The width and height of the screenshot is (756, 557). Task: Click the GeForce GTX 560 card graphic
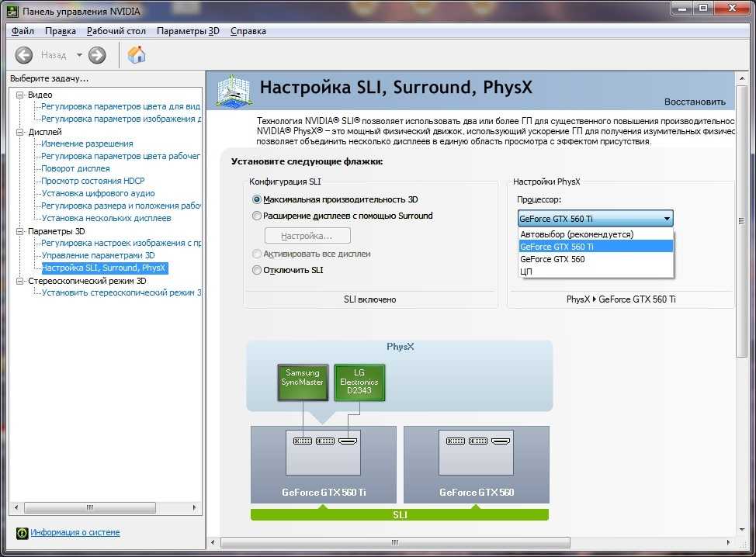[x=476, y=464]
